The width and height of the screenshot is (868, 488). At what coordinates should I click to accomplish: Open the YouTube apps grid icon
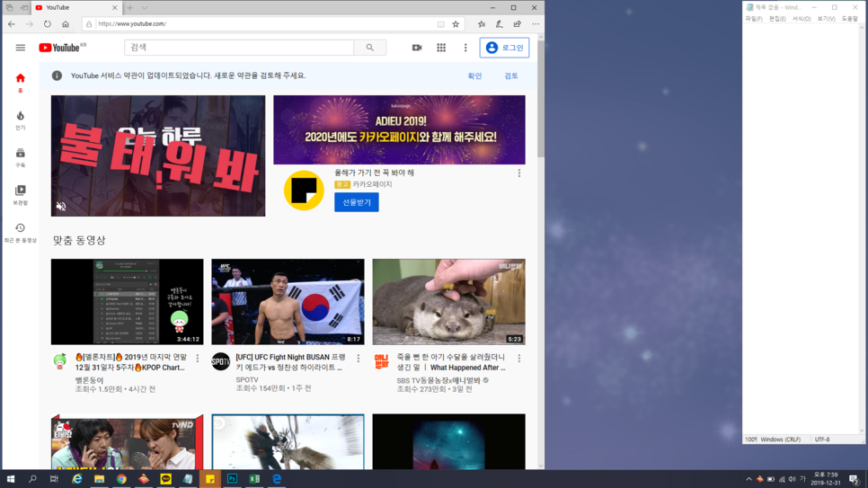pos(441,48)
